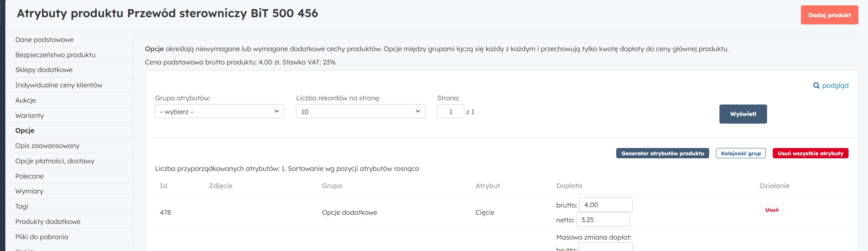Select Warianty from the side menu
This screenshot has height=251, width=868.
(29, 116)
